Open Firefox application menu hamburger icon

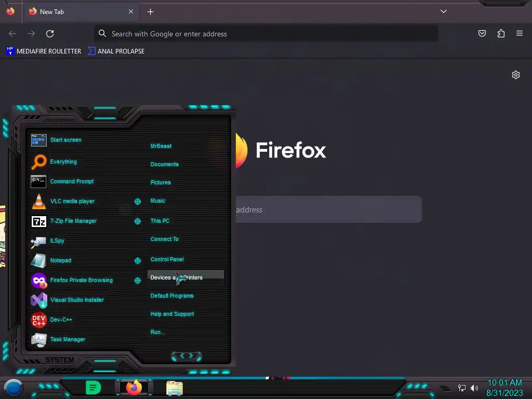(520, 33)
